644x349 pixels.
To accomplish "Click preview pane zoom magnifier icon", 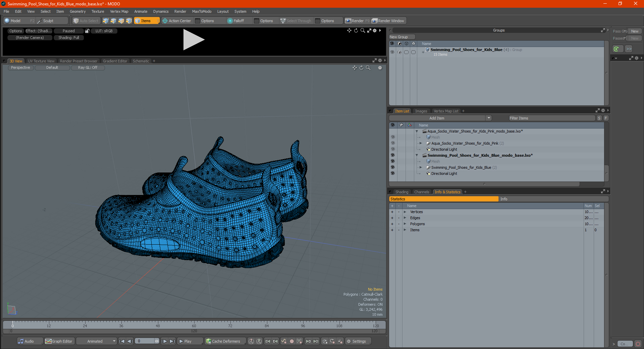I will pos(363,31).
